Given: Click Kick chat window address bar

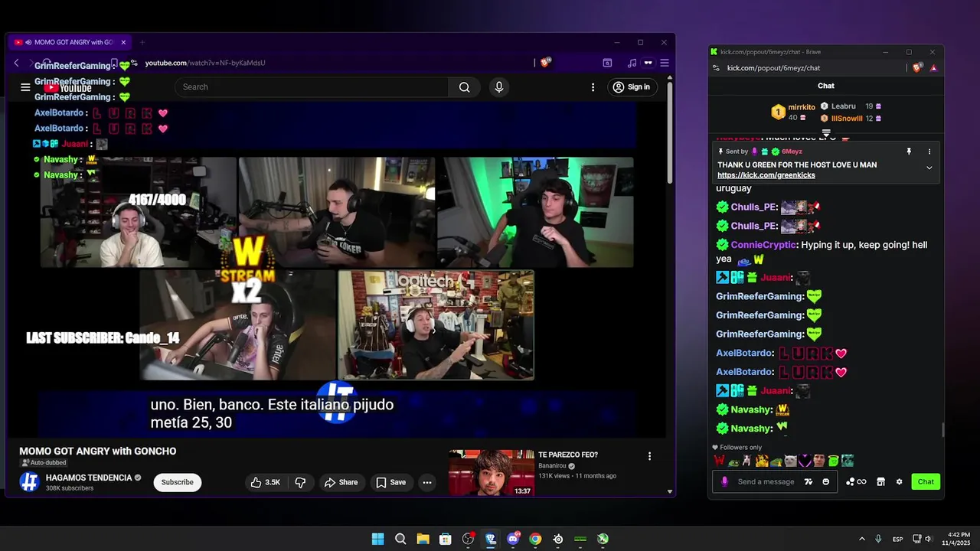Looking at the screenshot, I should coord(773,68).
